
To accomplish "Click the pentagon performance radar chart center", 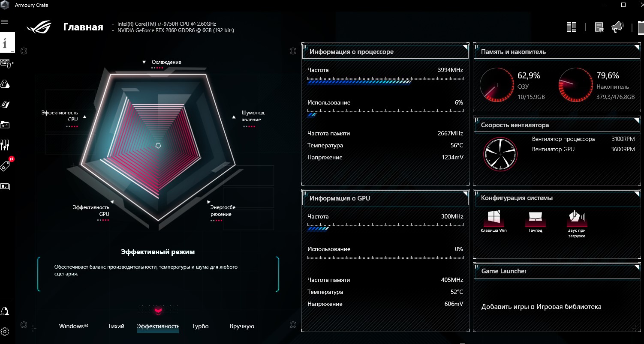I will point(158,146).
